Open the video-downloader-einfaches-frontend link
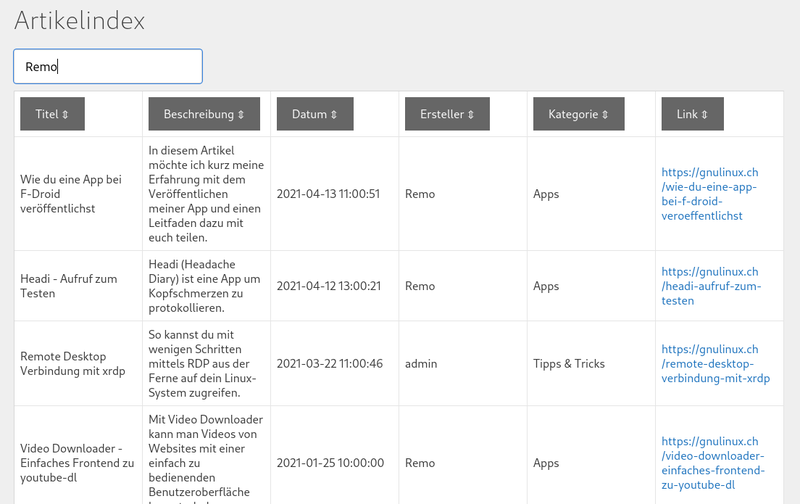The width and height of the screenshot is (800, 504). pos(713,463)
